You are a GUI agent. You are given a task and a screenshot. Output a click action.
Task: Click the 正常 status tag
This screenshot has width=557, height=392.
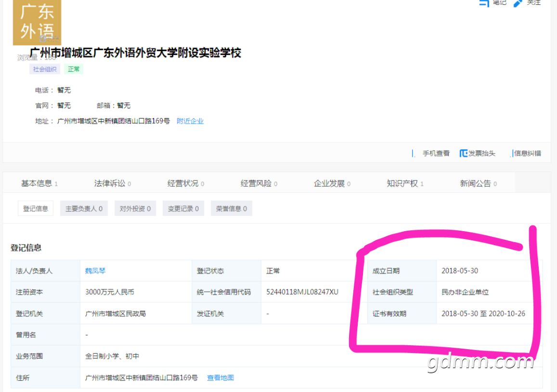coord(74,69)
